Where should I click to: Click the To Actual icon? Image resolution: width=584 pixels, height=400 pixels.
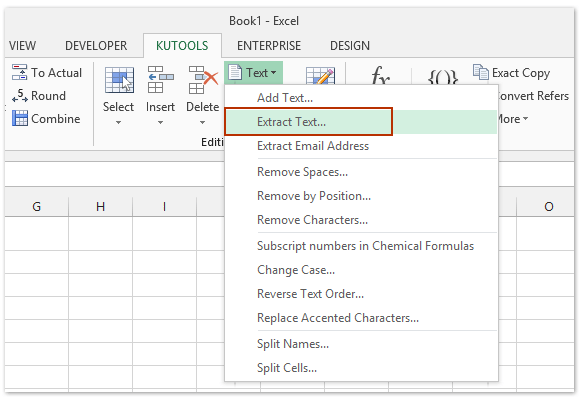[19, 72]
